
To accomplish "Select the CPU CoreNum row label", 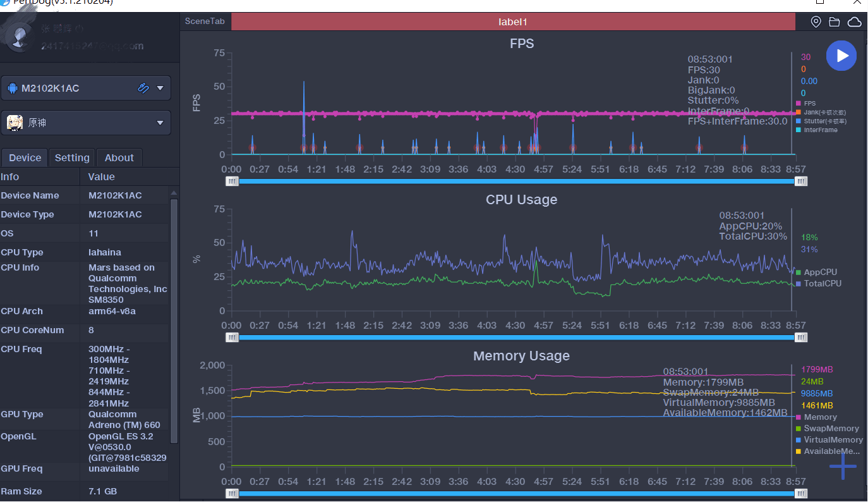I will pos(32,330).
